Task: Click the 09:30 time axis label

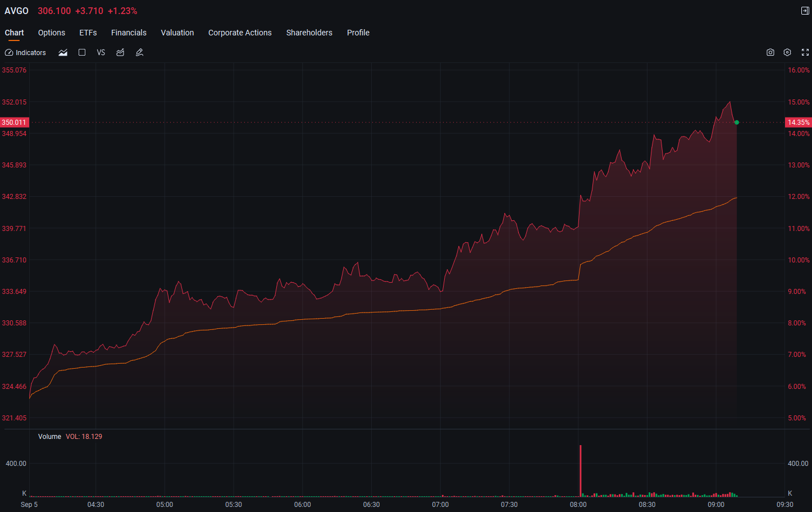Action: (785, 505)
